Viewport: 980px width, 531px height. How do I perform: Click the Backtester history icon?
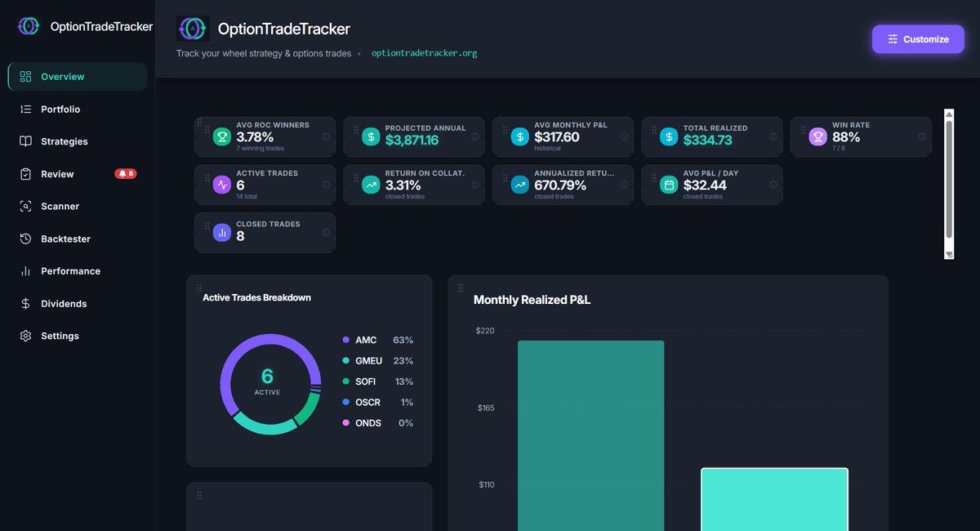(x=25, y=239)
